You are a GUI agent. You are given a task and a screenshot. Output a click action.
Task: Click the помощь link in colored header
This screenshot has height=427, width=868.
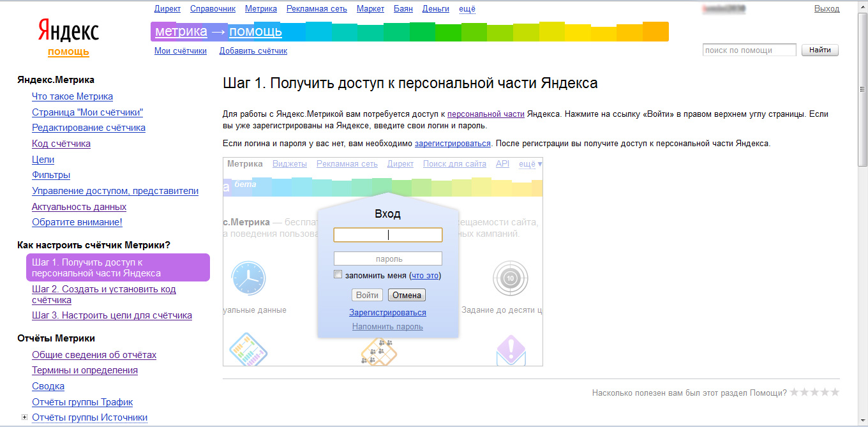coord(255,31)
